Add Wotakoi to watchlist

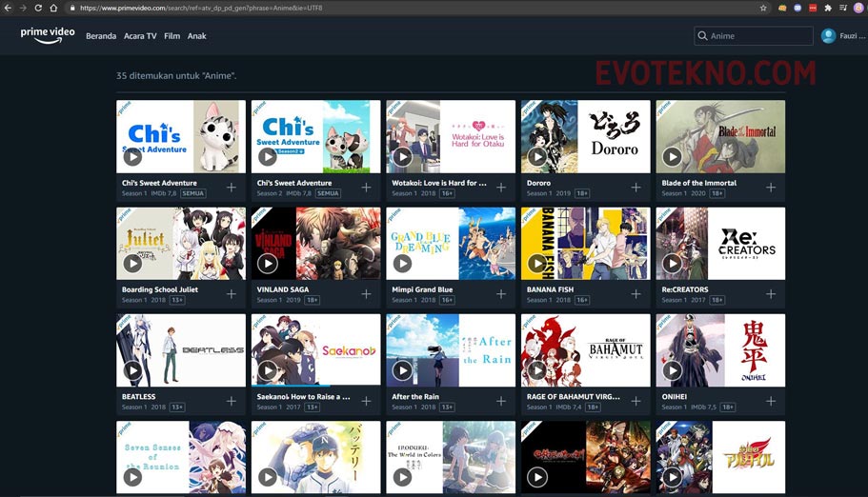click(x=501, y=188)
